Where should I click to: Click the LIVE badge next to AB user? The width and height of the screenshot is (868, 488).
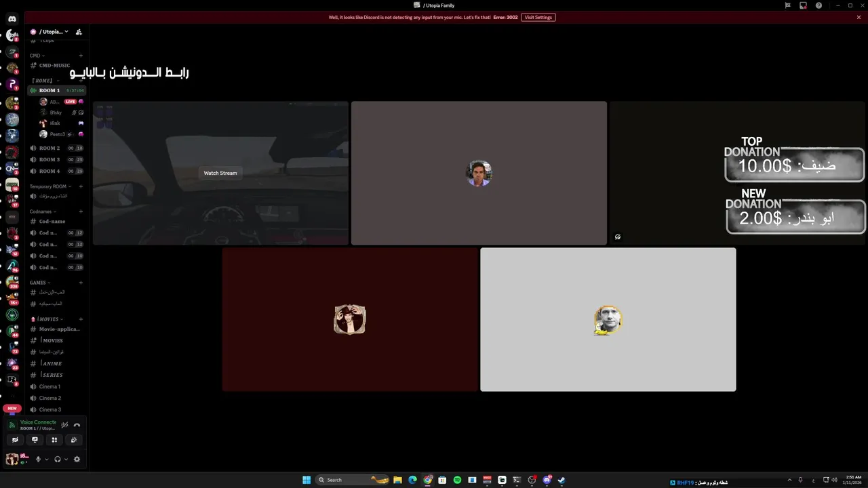(x=71, y=102)
